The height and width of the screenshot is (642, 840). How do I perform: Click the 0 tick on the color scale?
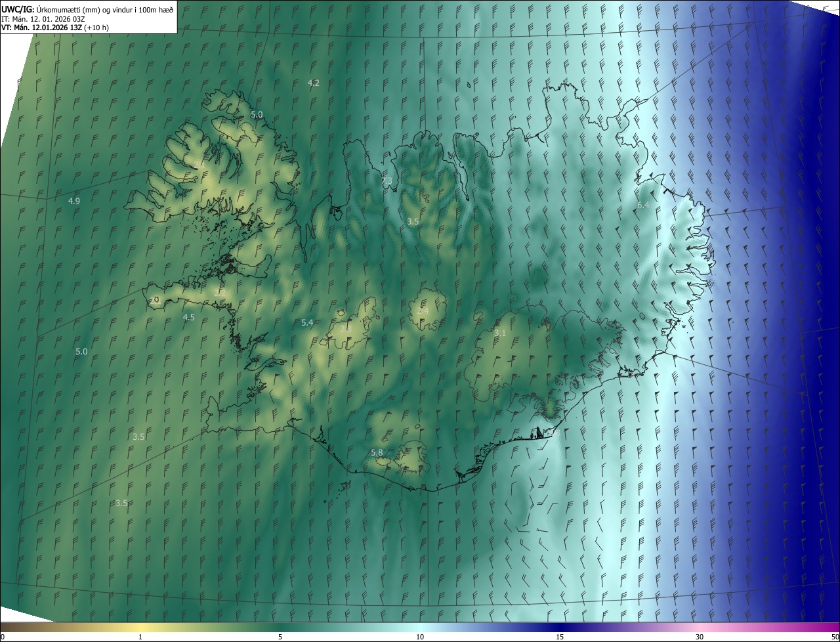pos(2,637)
